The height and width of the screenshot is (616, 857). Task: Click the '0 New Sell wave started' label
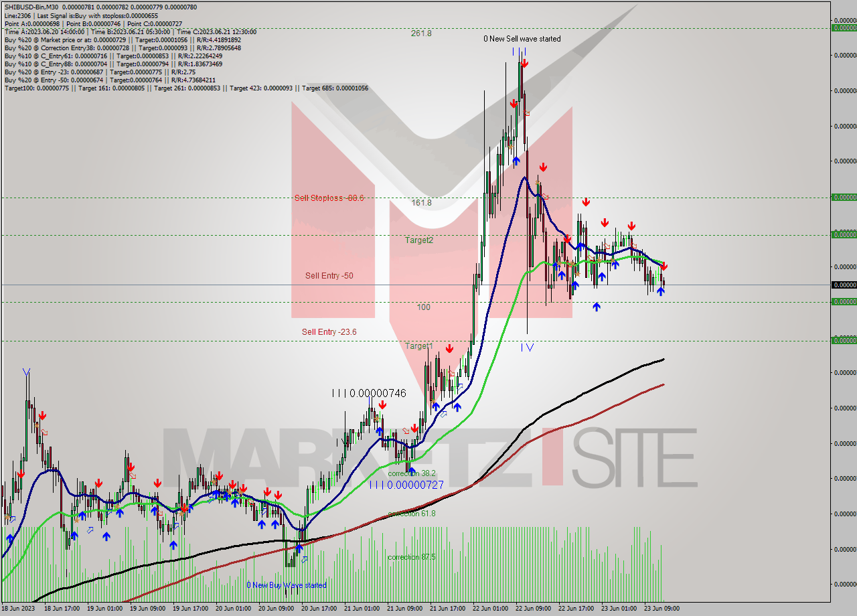(x=522, y=39)
